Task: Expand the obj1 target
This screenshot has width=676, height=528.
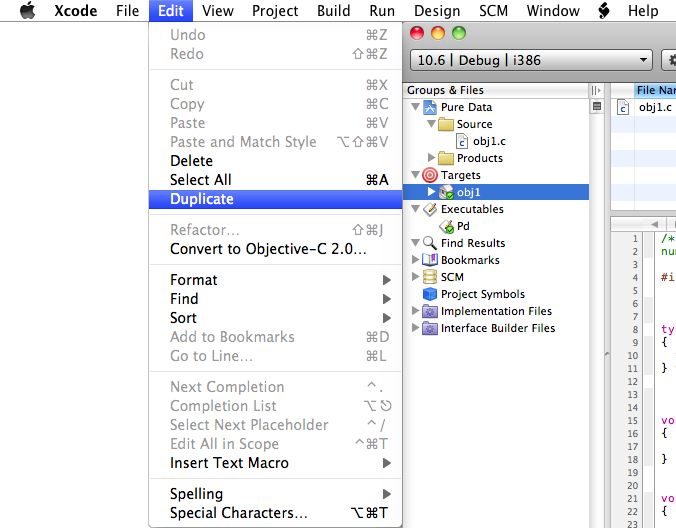Action: (x=431, y=192)
